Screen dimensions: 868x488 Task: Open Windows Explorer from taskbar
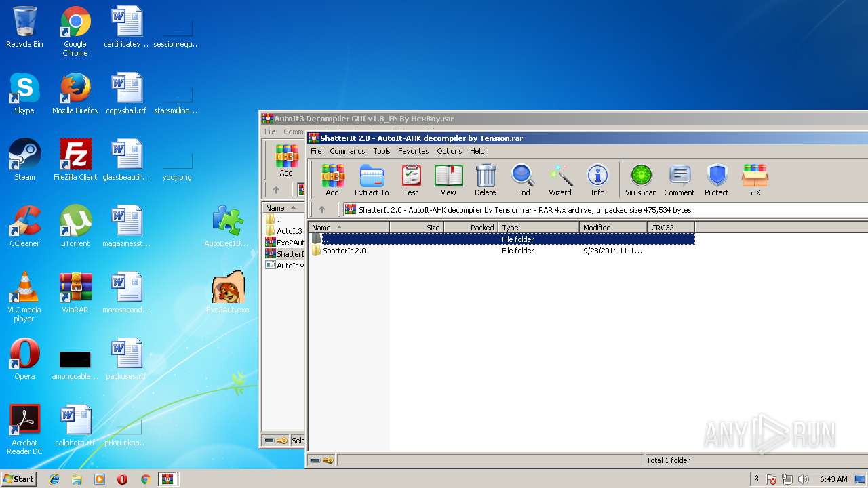pos(77,479)
